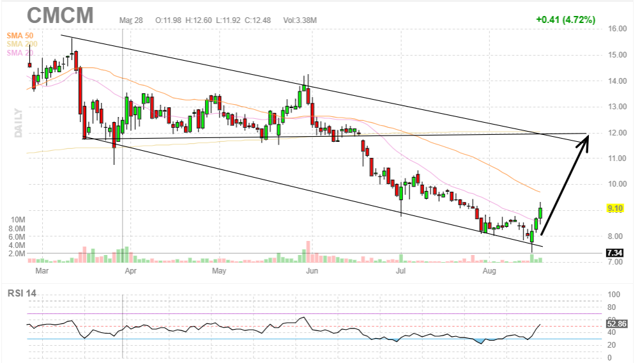
Task: Click the 14.00 price axis label
Action: click(x=617, y=81)
